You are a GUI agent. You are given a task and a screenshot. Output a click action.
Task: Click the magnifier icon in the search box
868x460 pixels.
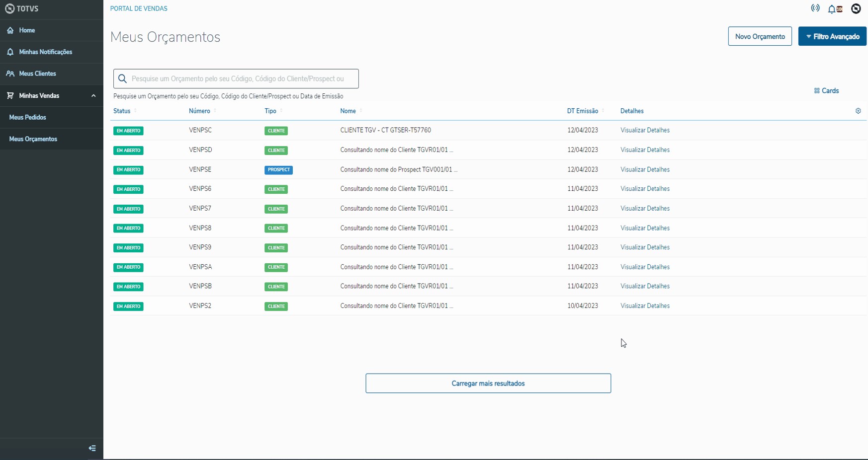coord(123,79)
